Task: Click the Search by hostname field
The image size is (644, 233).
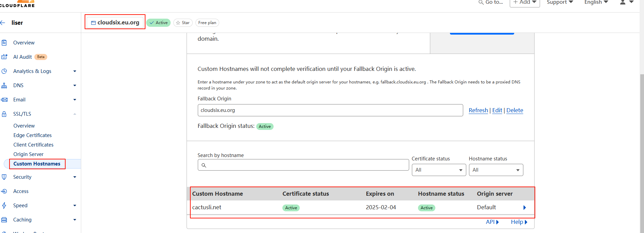Action: tap(303, 165)
